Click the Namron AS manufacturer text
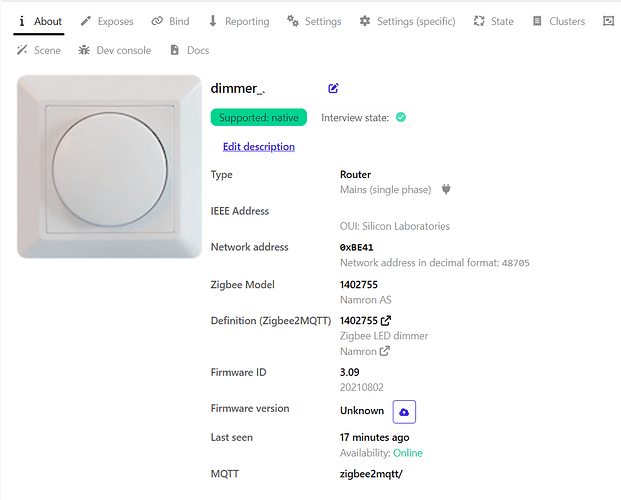621x500 pixels. coord(366,300)
